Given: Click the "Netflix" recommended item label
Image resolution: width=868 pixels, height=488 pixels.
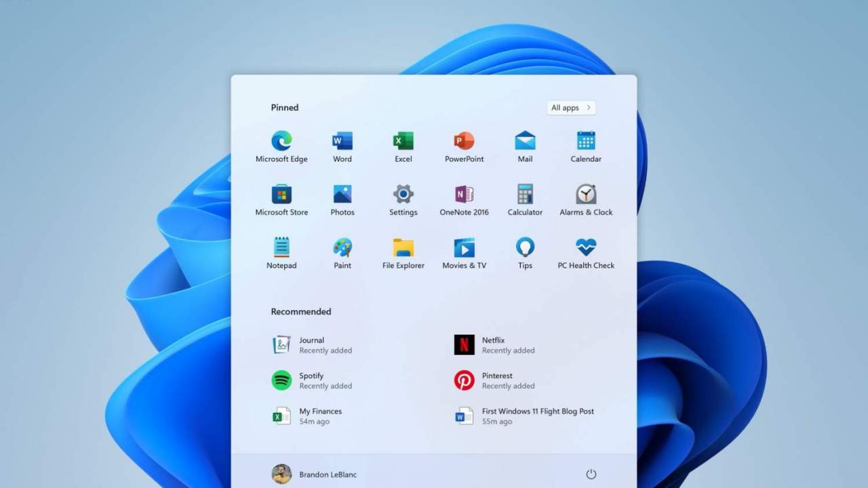Looking at the screenshot, I should 494,340.
